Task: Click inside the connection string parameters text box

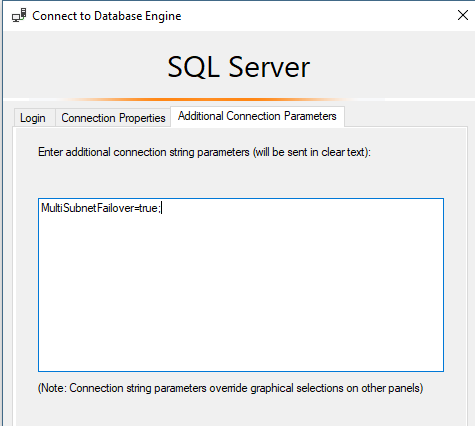Action: (241, 285)
